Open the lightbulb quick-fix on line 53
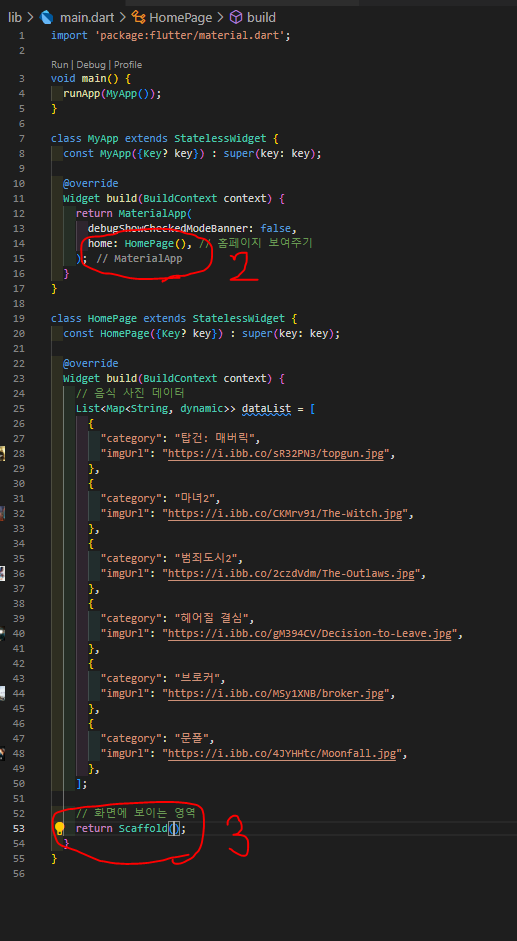The width and height of the screenshot is (517, 941). [59, 828]
